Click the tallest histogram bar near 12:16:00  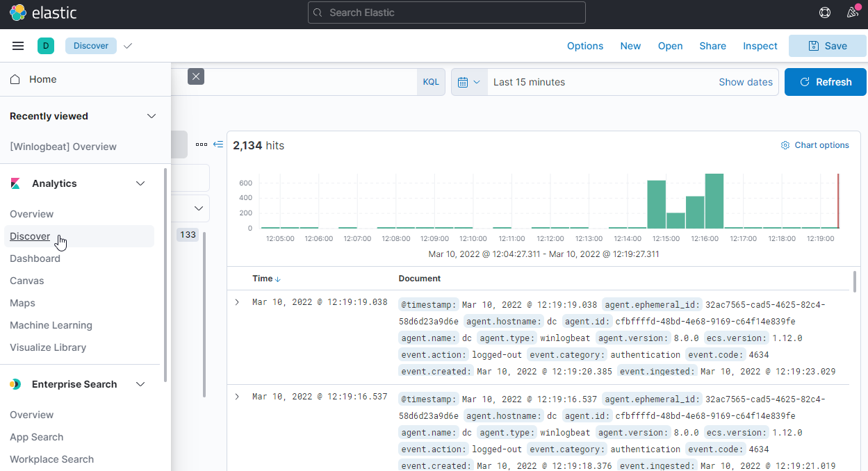click(x=714, y=201)
